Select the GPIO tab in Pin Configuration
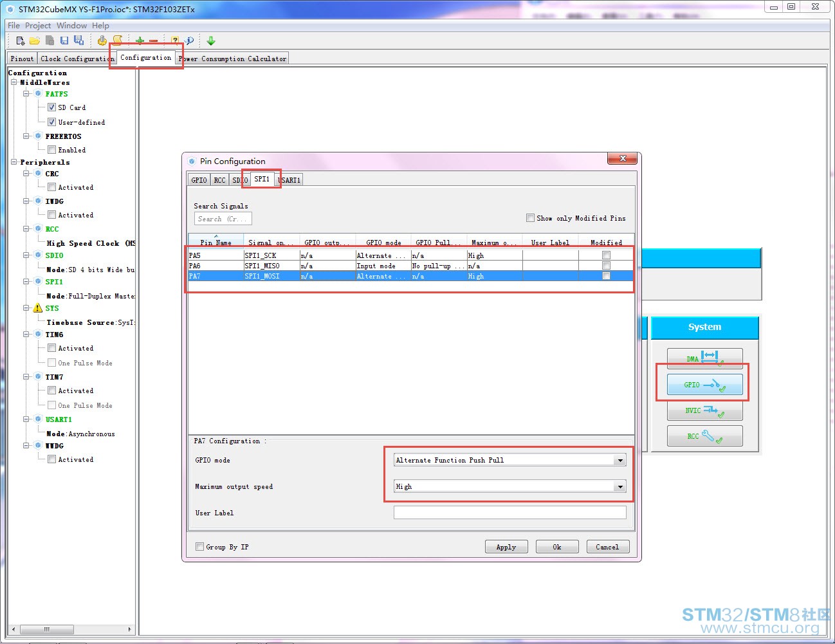This screenshot has width=835, height=644. point(199,180)
